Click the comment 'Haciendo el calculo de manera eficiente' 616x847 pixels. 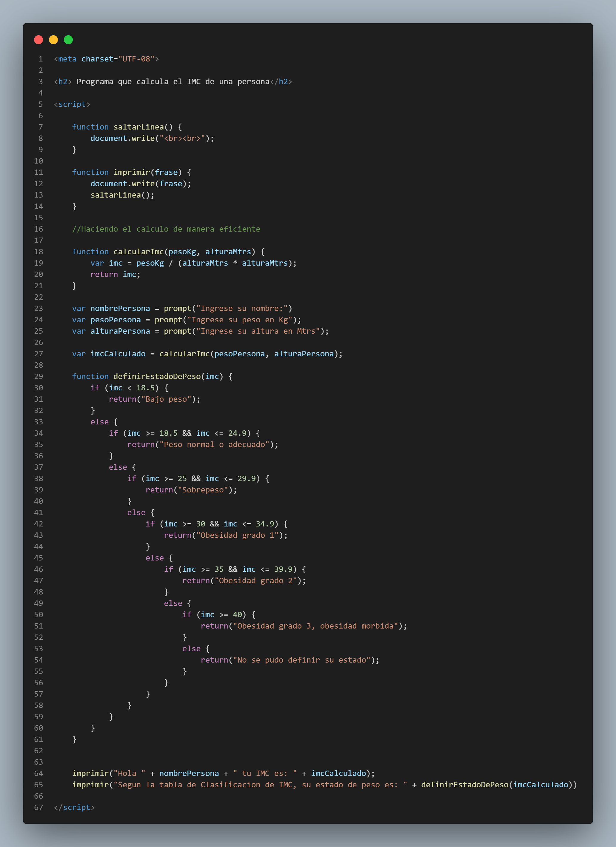pos(166,229)
